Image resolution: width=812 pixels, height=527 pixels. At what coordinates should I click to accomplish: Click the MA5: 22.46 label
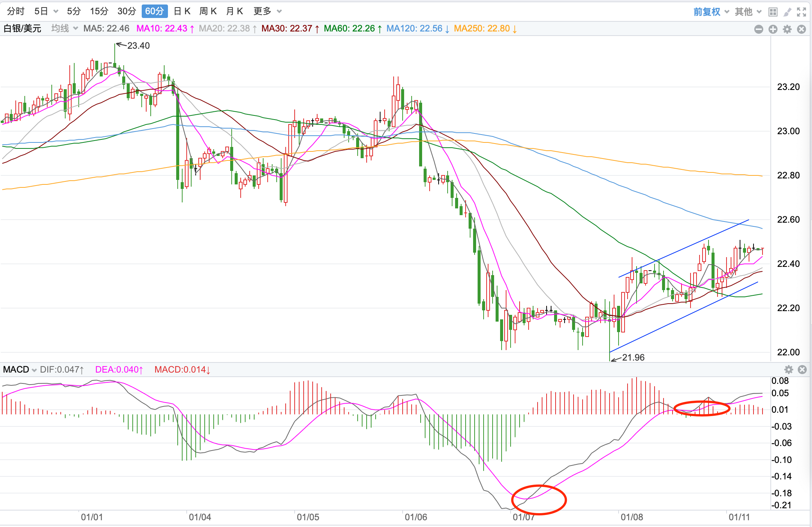106,28
